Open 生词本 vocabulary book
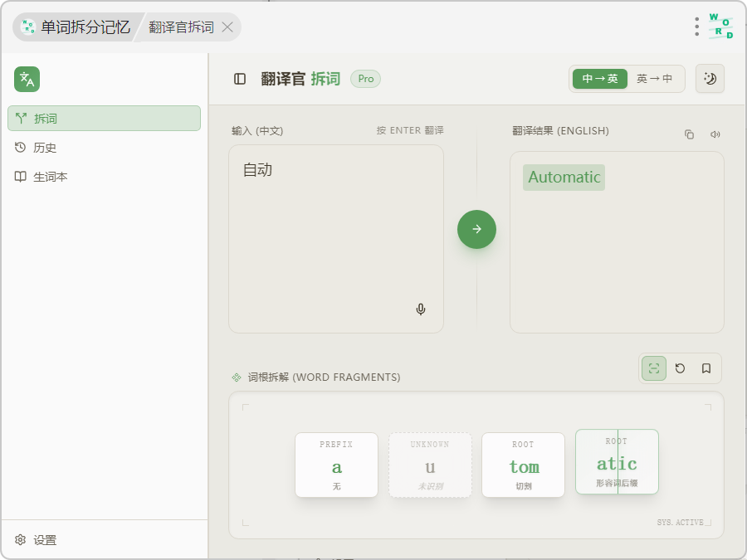This screenshot has height=560, width=747. click(50, 177)
